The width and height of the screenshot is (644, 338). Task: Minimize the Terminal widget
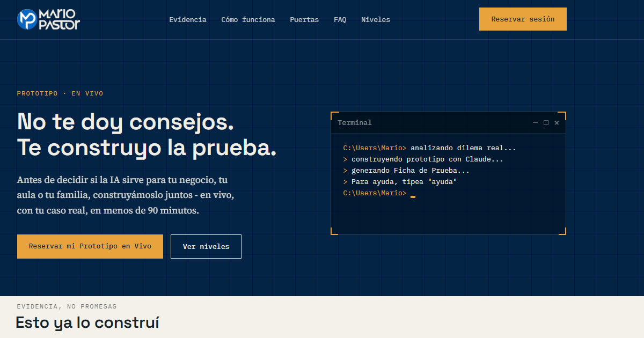pyautogui.click(x=535, y=123)
